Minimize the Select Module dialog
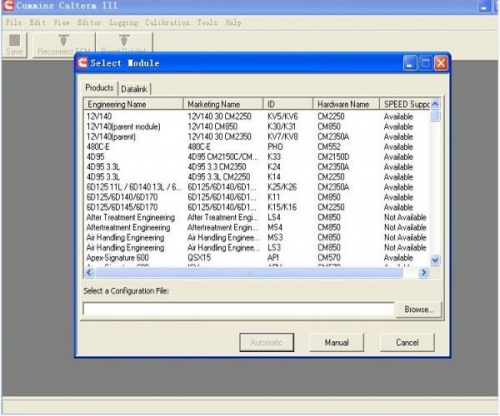The width and height of the screenshot is (500, 416). [x=410, y=63]
